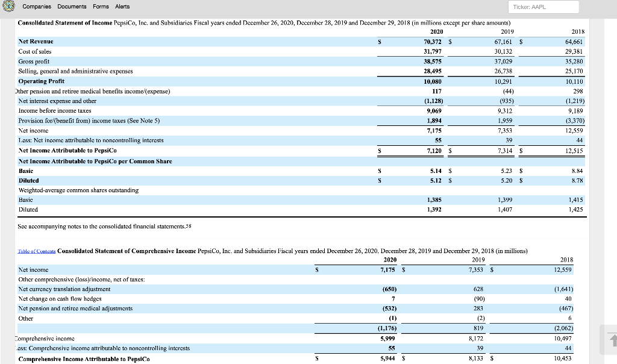Select Net Income Attributable to PepsiCo label
The image size is (617, 364).
click(x=67, y=151)
